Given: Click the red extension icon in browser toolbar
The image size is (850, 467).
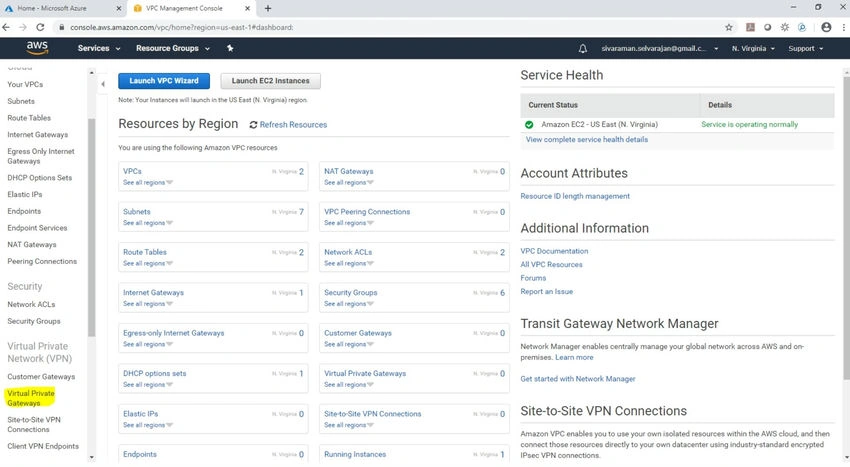Looking at the screenshot, I should tap(750, 27).
